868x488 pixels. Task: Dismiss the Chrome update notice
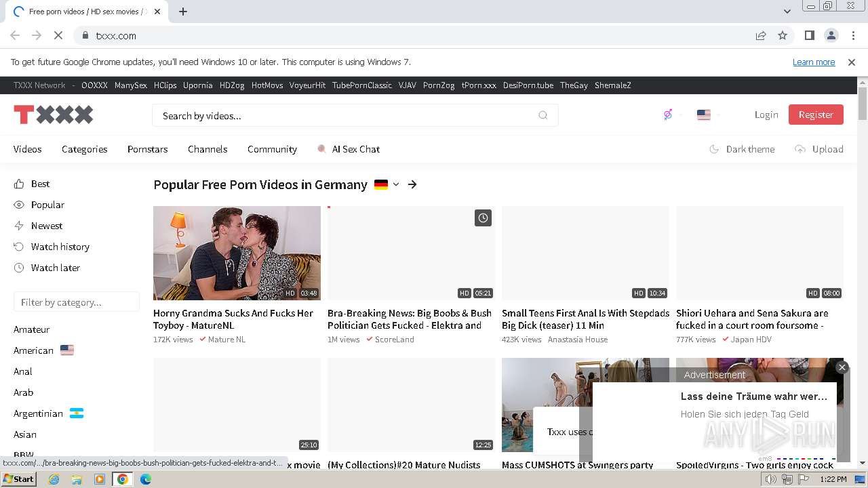coord(852,62)
